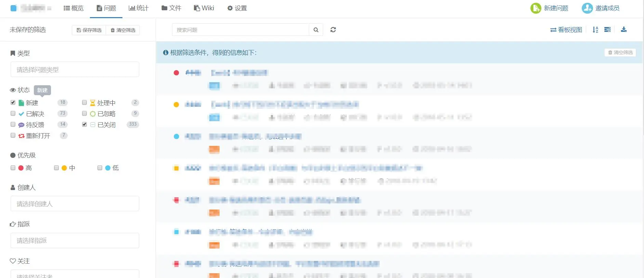Screen dimensions: 644x278
Task: Click the 18 count badge
Action: (x=63, y=102)
